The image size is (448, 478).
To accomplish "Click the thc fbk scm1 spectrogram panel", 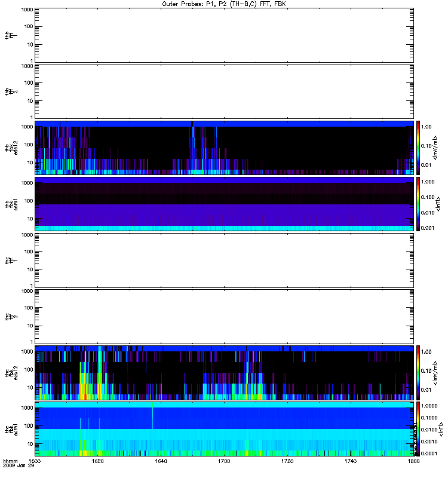I will 224,429.
